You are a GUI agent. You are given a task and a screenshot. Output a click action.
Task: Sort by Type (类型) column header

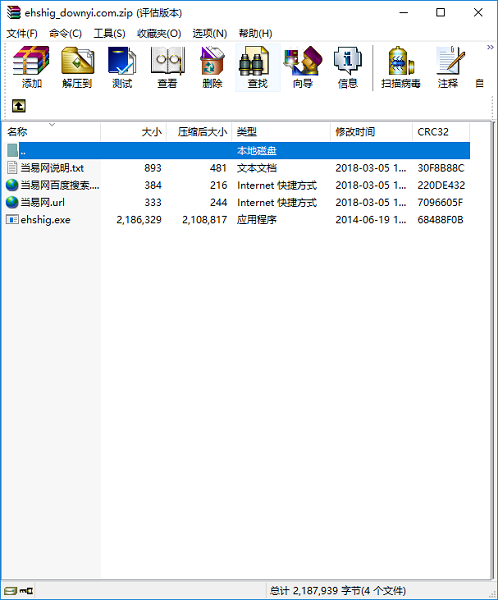281,132
